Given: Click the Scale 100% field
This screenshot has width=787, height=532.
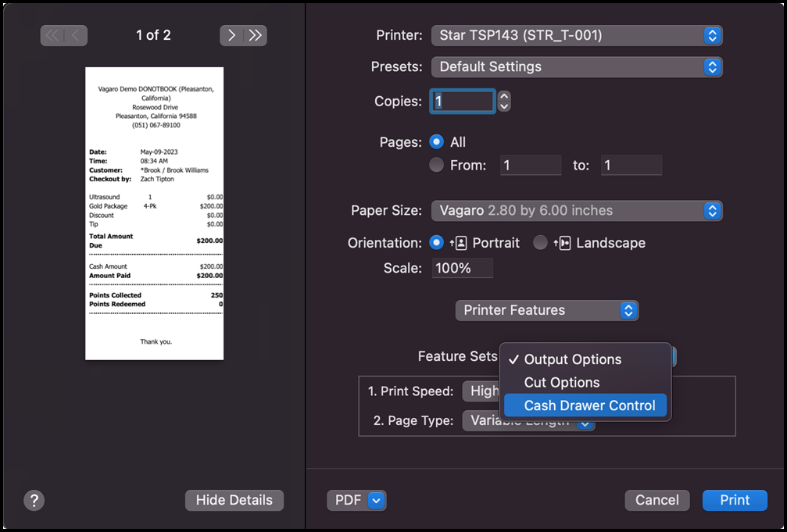Looking at the screenshot, I should click(462, 268).
